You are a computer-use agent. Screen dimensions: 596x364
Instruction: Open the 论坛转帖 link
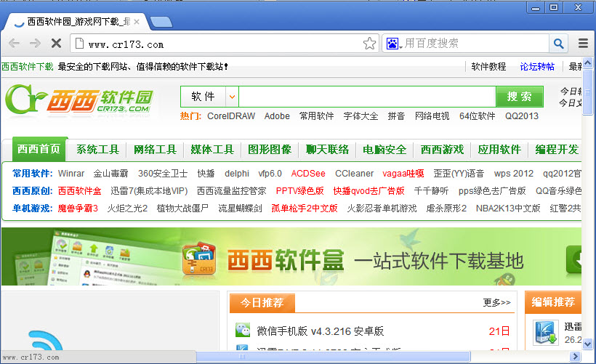[x=537, y=67]
